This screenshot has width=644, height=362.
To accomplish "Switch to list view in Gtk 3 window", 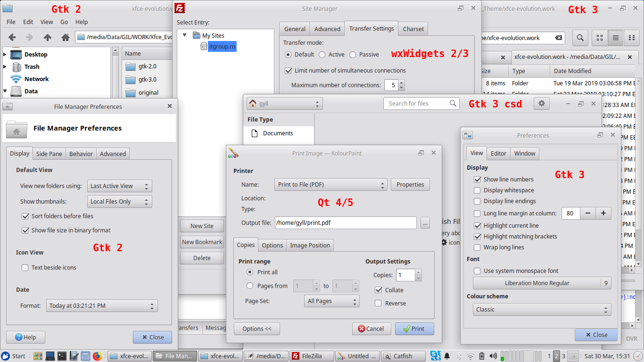I will point(615,38).
